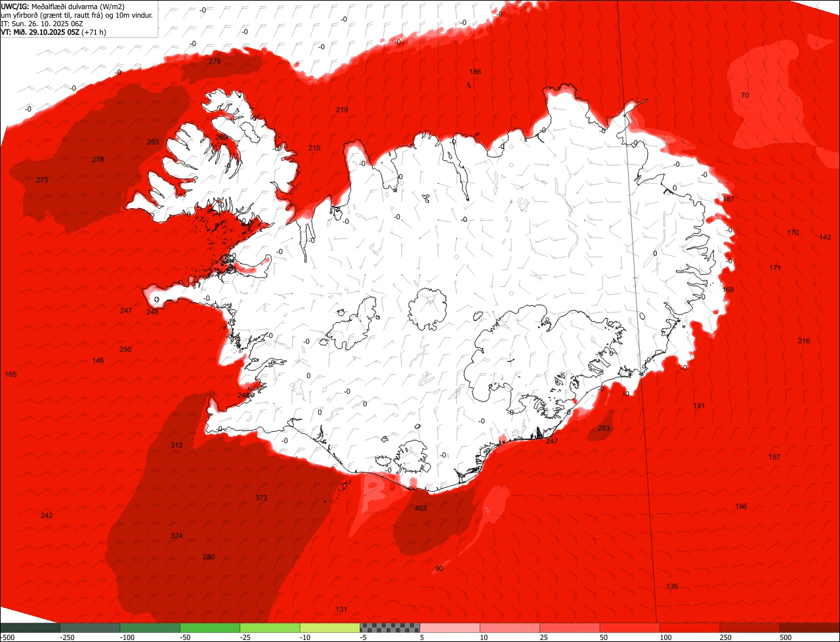840x642 pixels.
Task: Select the 242 value at the left edge
Action: point(47,515)
